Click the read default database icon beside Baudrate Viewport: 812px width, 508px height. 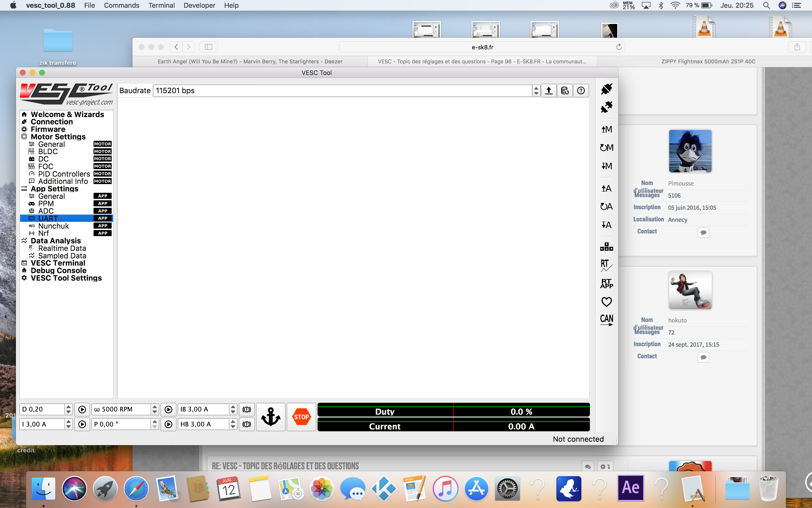pos(565,90)
